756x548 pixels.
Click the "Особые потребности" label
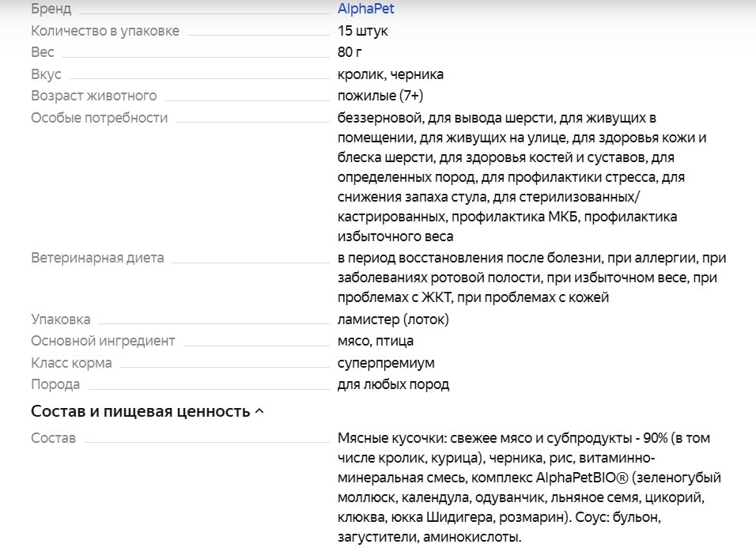99,118
